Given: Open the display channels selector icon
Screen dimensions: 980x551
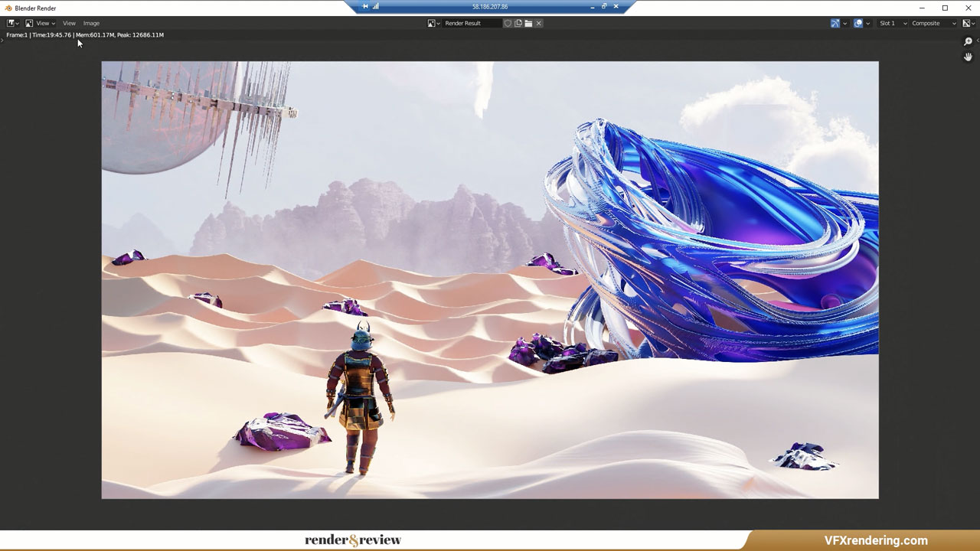Looking at the screenshot, I should click(x=966, y=23).
